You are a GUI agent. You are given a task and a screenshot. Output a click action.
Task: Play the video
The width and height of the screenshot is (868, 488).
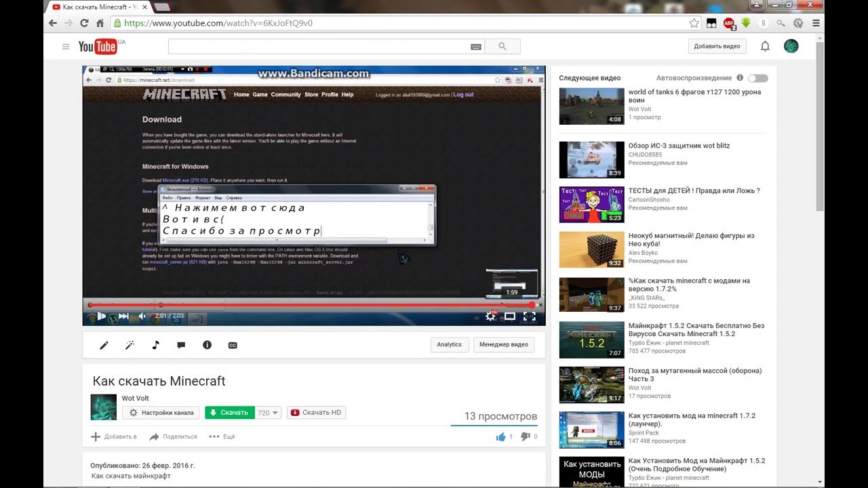point(102,316)
